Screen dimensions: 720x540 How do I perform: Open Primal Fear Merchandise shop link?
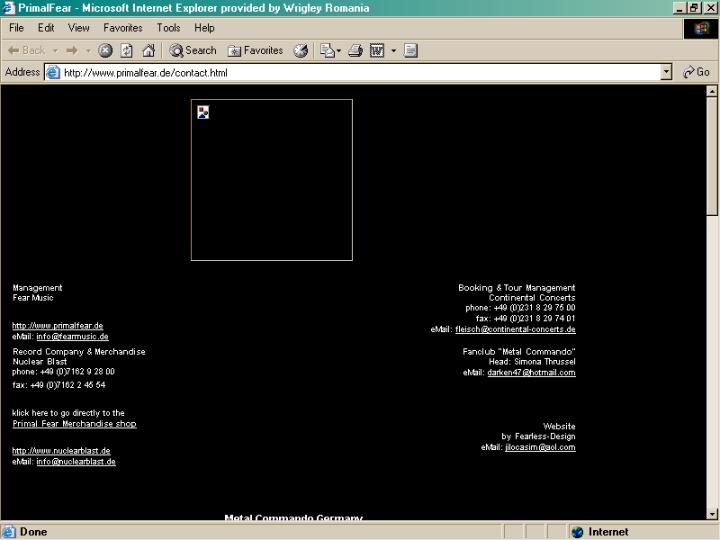[74, 424]
